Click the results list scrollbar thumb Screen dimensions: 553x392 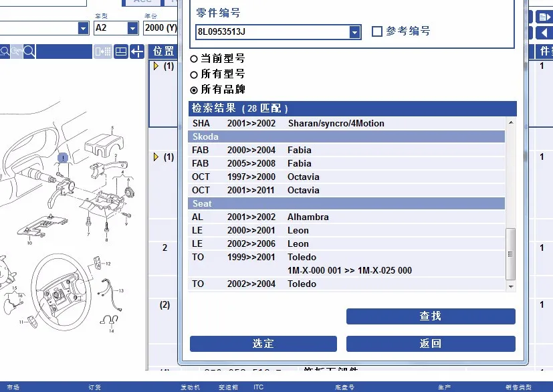click(511, 254)
